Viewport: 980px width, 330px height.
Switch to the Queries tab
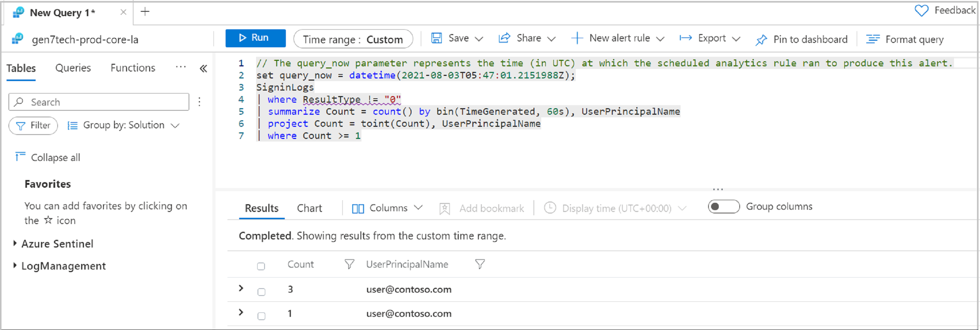(73, 68)
